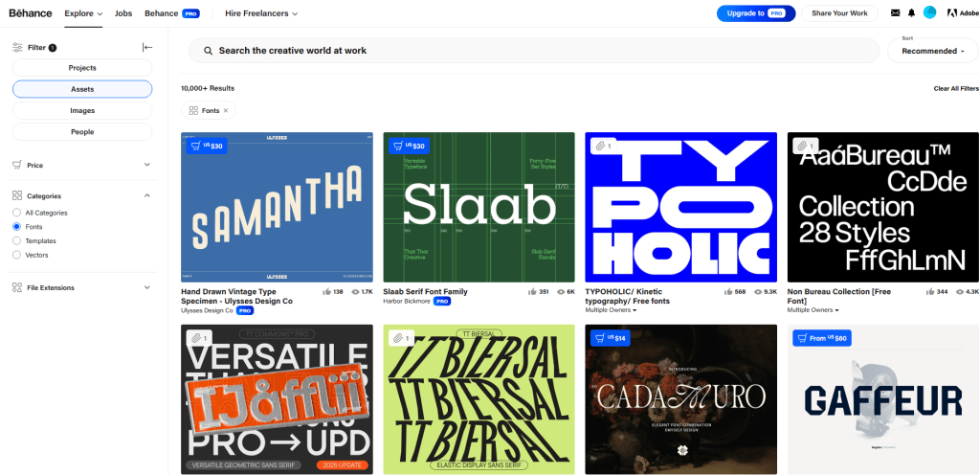
Task: Open the Hand Drawn Vintage Type Specimen title
Action: pos(237,296)
